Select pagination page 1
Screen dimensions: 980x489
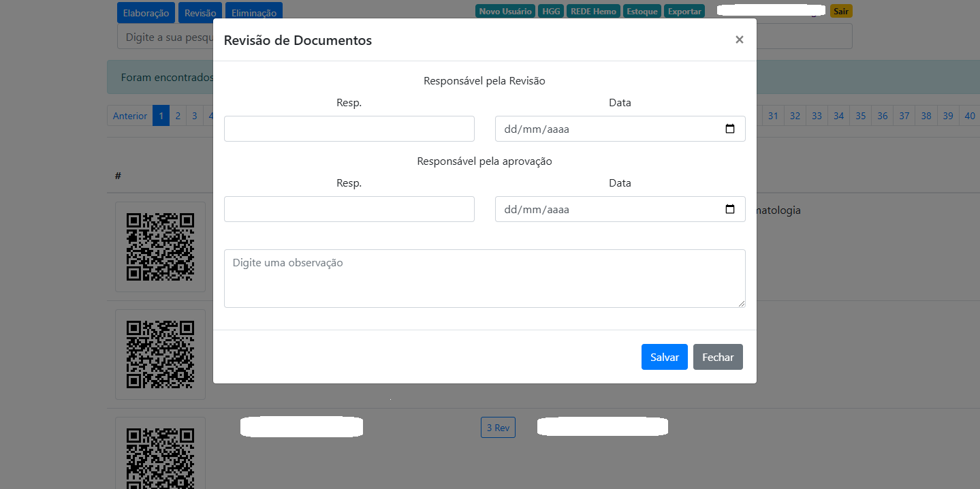point(161,116)
